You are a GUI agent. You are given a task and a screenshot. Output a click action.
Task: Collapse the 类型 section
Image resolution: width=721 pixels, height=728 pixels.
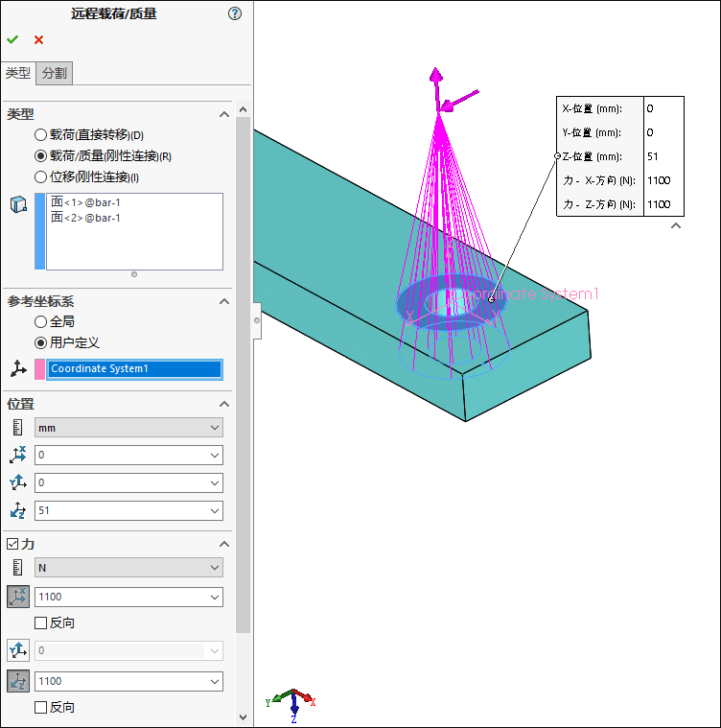click(224, 114)
